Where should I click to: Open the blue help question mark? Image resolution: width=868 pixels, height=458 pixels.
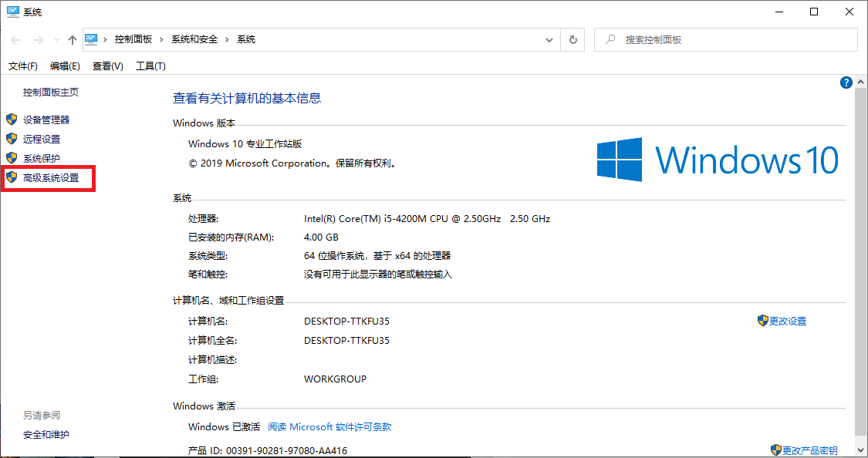pos(846,83)
